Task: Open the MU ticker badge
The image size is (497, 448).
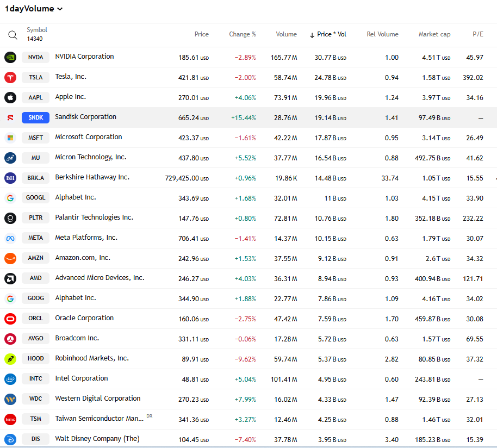Action: (x=35, y=158)
